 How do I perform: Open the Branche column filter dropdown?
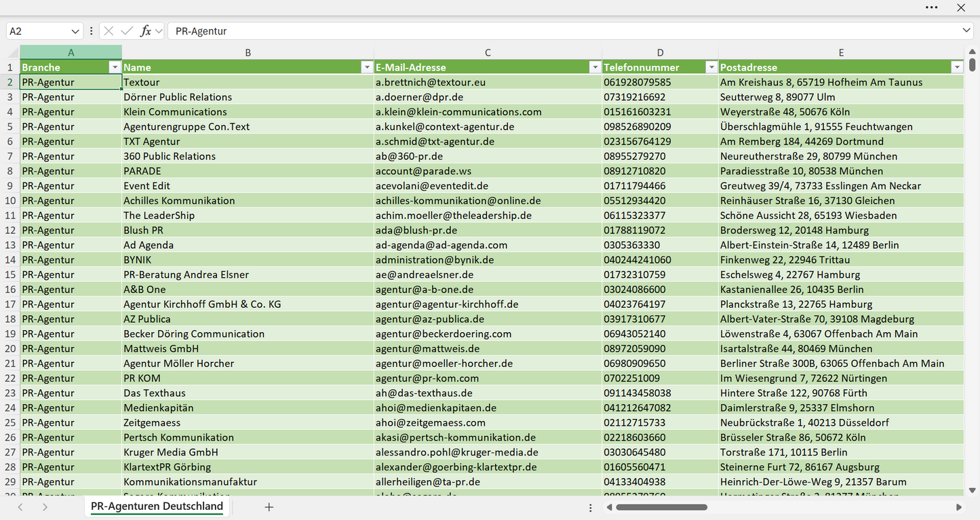(114, 67)
